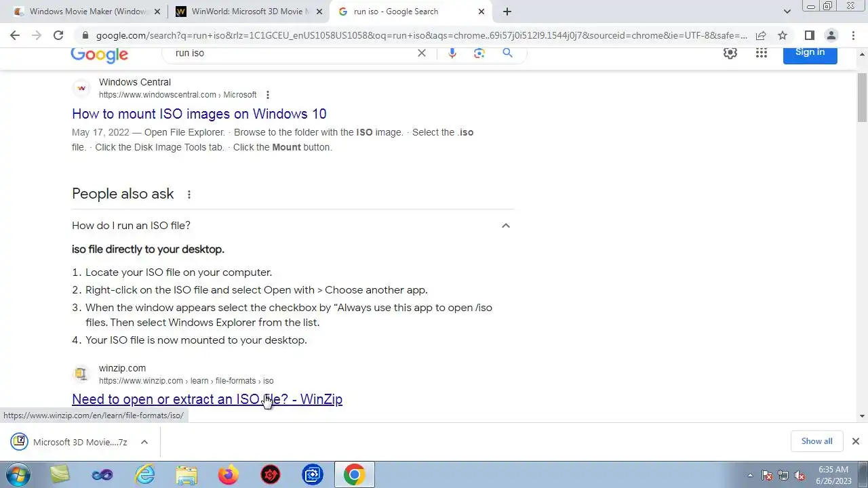The height and width of the screenshot is (488, 868).
Task: Show hidden system tray icons
Action: (750, 475)
